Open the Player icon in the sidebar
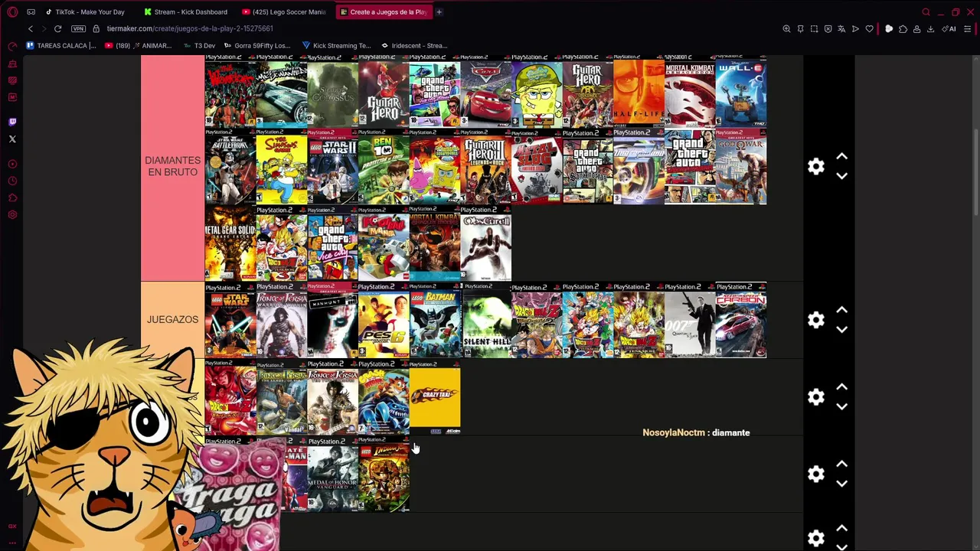Viewport: 980px width, 551px height. tap(12, 164)
